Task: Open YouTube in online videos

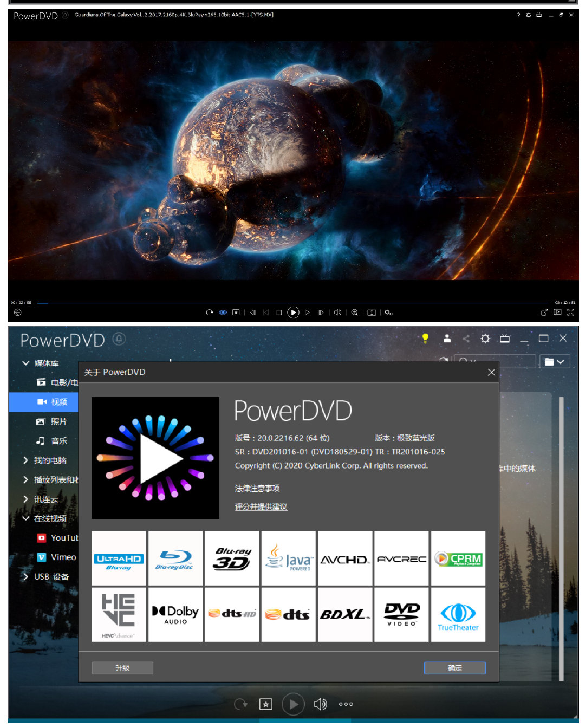Action: point(57,538)
